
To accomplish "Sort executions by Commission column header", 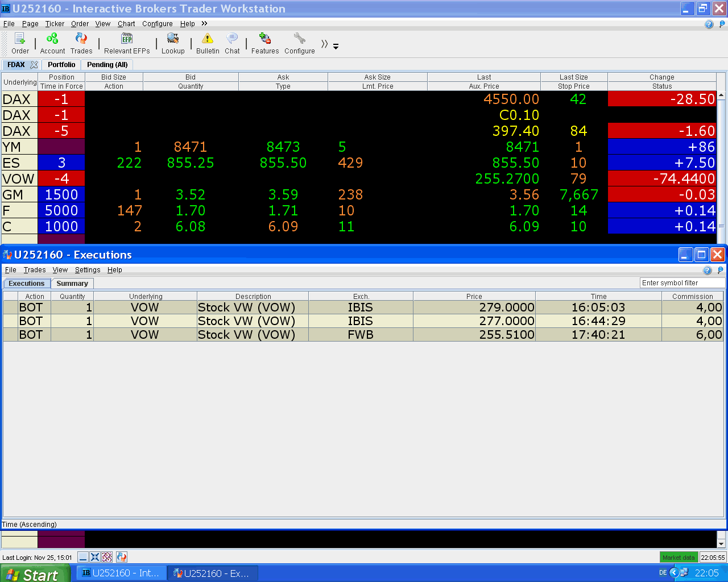I will (693, 296).
